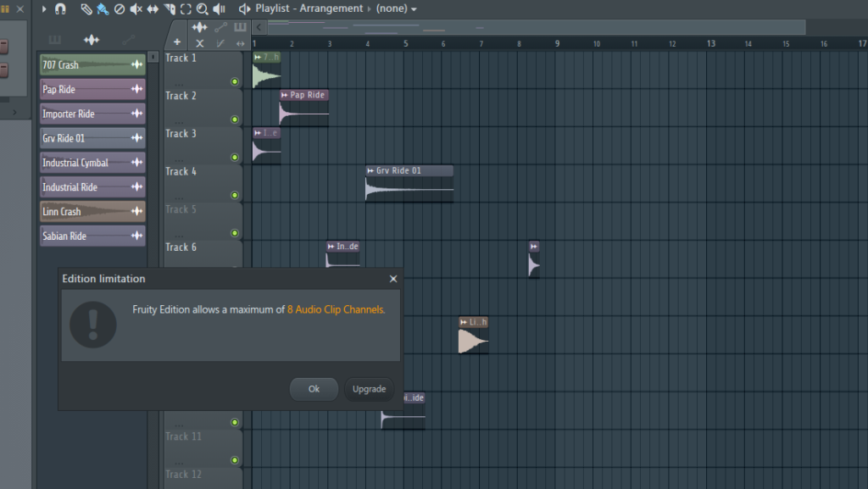Select the Mute tool speaker icon

tap(136, 8)
